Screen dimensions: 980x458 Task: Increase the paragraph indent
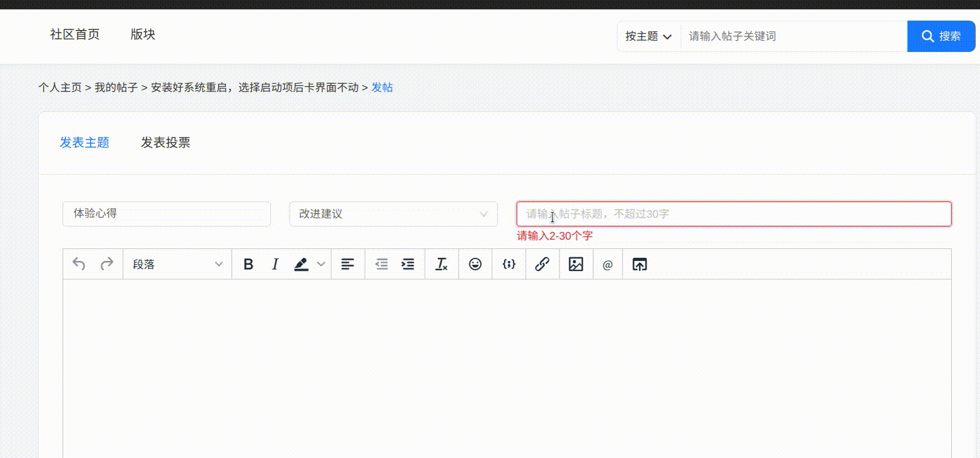point(408,264)
